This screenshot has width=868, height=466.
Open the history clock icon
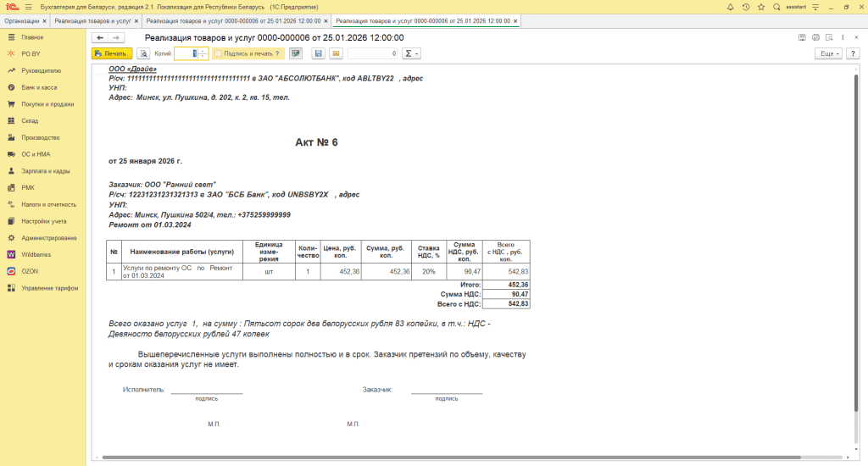pos(746,7)
